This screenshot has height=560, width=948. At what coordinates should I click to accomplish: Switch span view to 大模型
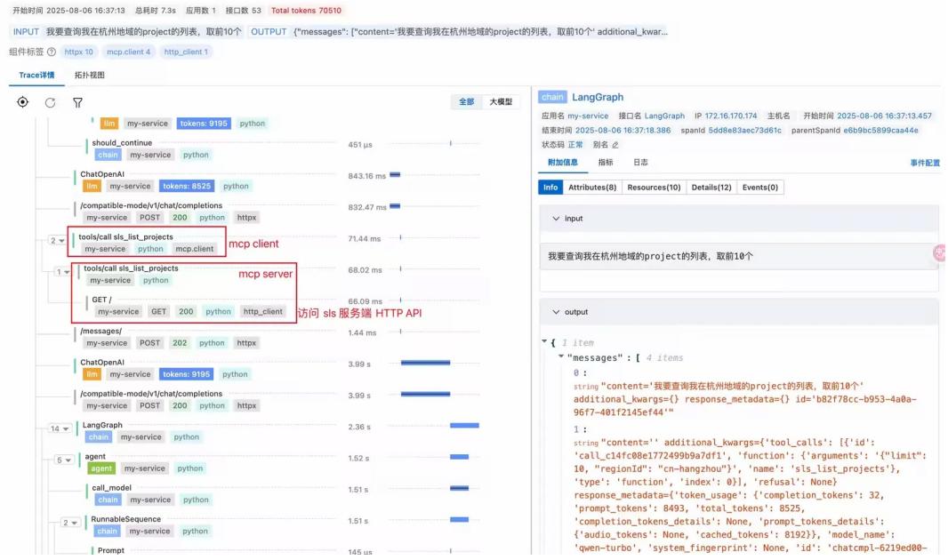pyautogui.click(x=500, y=102)
